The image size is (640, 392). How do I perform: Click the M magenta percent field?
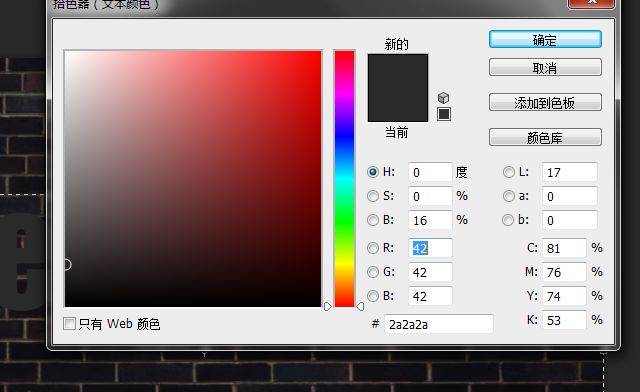pos(564,272)
